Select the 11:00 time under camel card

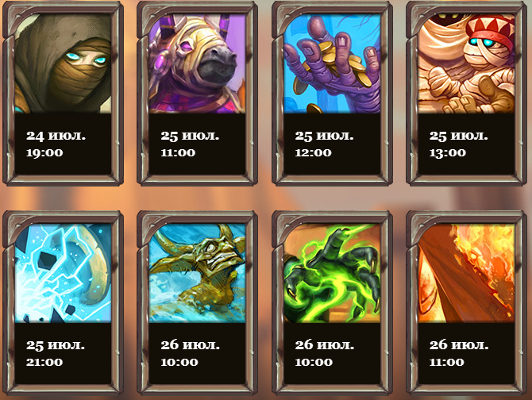pyautogui.click(x=178, y=153)
